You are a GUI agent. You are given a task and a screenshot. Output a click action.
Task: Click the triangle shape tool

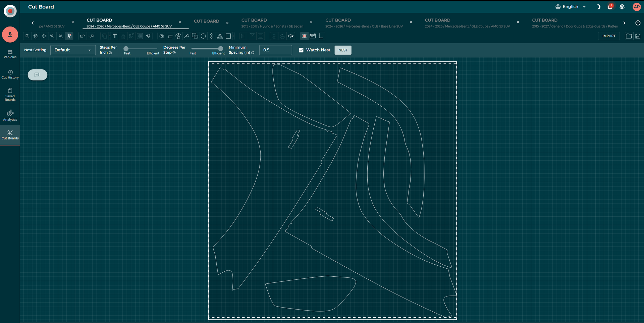[x=220, y=36]
